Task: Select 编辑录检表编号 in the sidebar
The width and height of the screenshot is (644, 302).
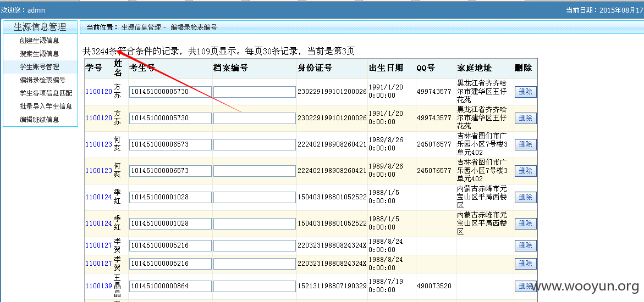Action: tap(42, 80)
